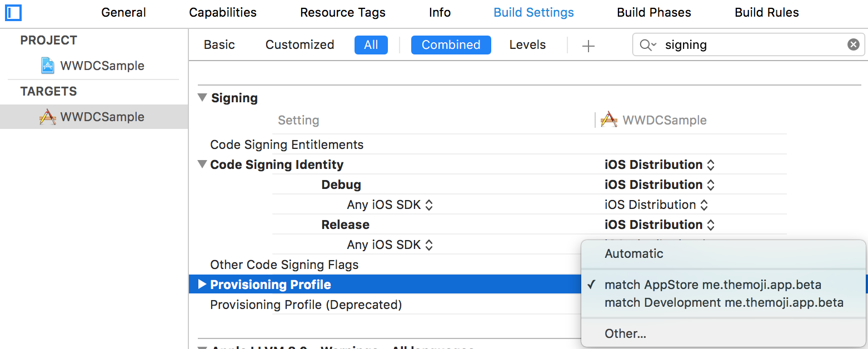868x349 pixels.
Task: Choose Automatic from provisioning menu
Action: tap(633, 253)
